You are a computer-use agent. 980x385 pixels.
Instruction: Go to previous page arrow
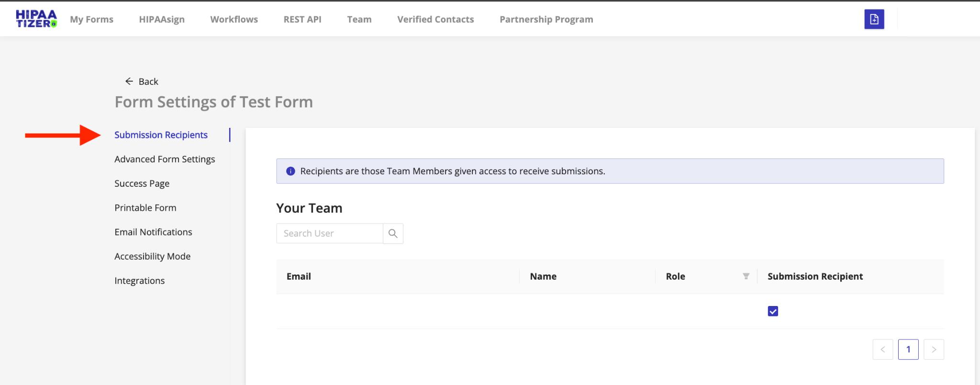pos(883,349)
